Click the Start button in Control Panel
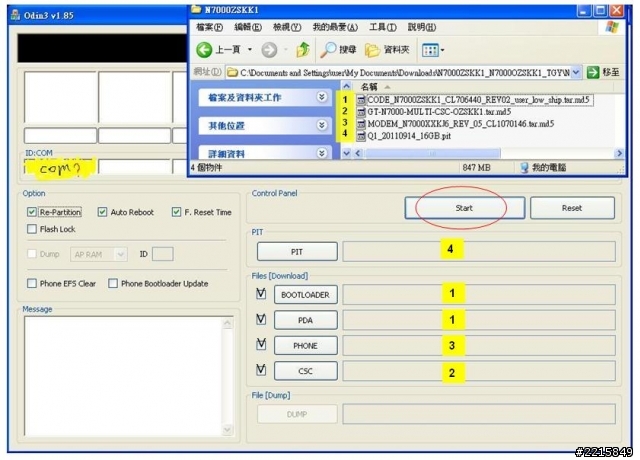The height and width of the screenshot is (460, 640). click(x=464, y=208)
